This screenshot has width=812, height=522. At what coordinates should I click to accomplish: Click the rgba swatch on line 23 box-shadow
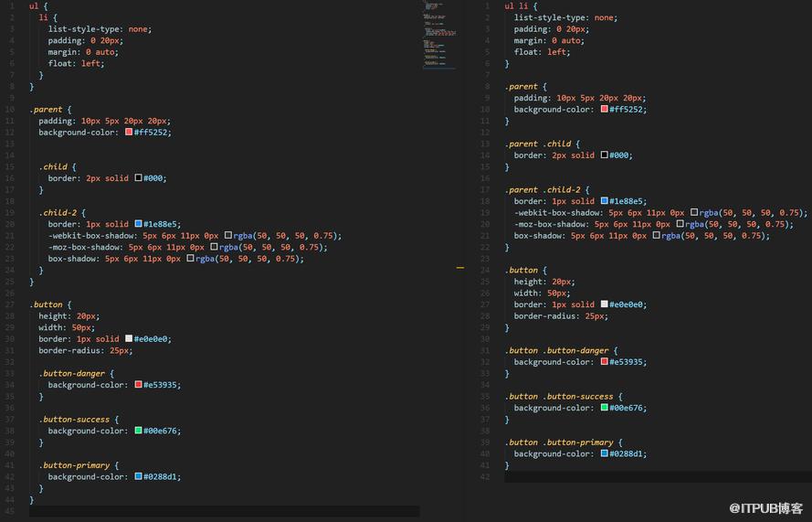point(190,258)
